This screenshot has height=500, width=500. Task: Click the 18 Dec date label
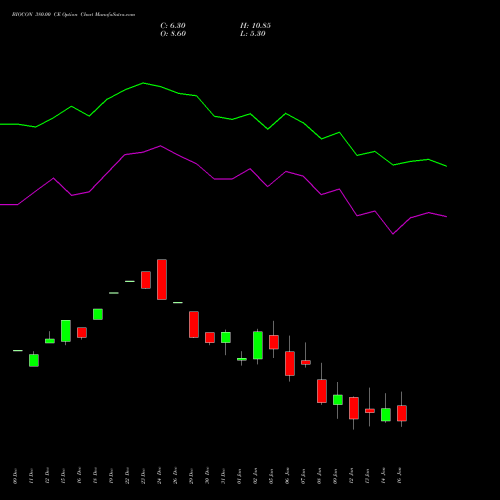tap(95, 476)
